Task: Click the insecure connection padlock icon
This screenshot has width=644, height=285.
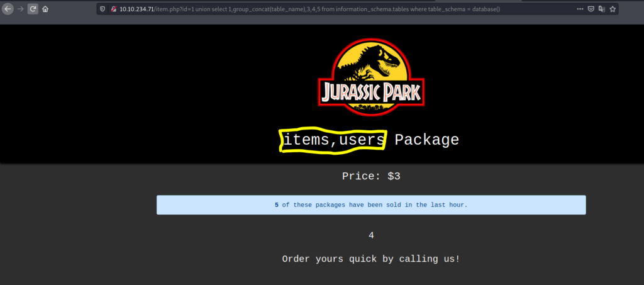Action: [x=113, y=9]
